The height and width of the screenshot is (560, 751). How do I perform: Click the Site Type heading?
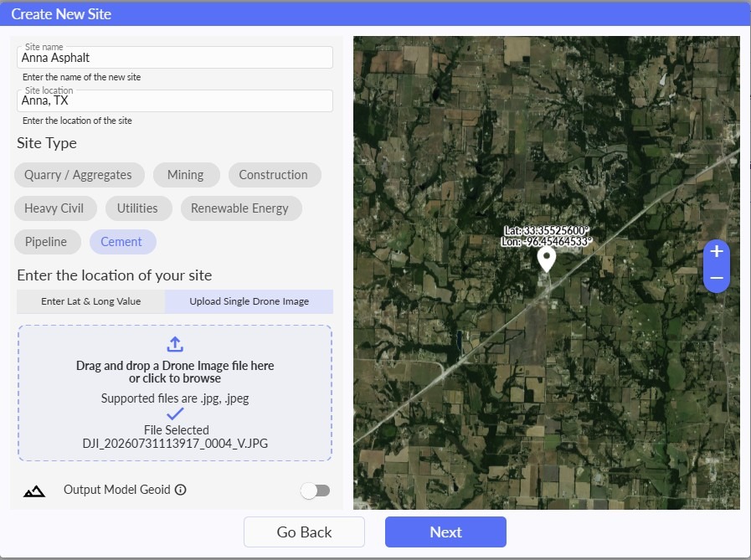47,143
